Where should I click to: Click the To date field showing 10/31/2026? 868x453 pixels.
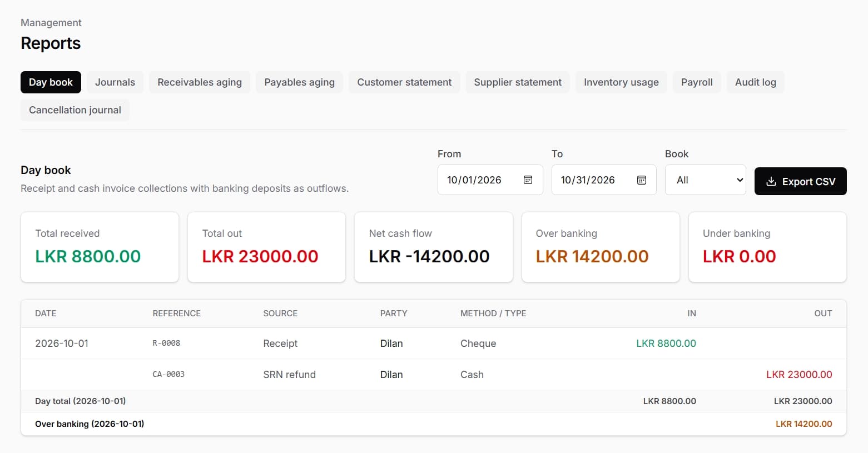(x=604, y=180)
